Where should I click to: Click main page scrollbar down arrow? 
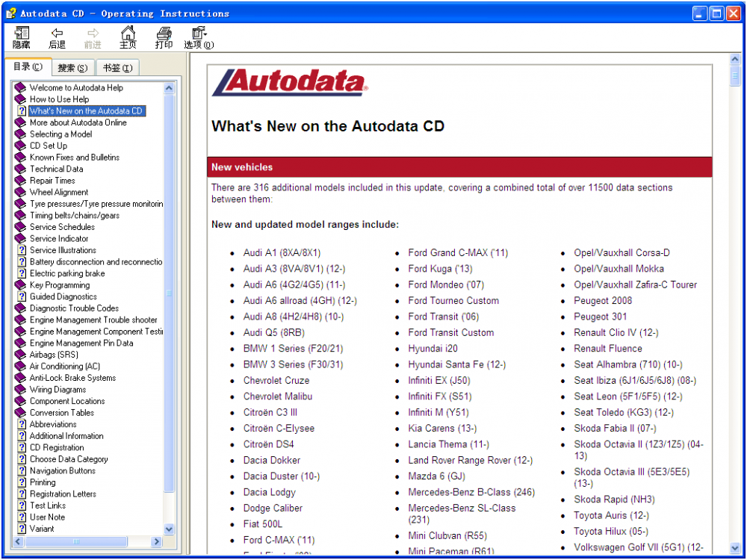click(734, 548)
